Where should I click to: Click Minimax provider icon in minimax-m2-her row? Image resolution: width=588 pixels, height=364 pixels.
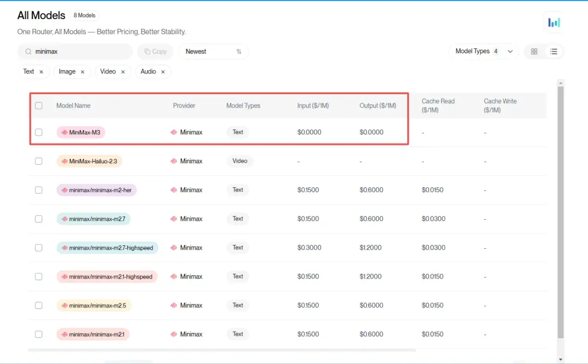click(174, 190)
